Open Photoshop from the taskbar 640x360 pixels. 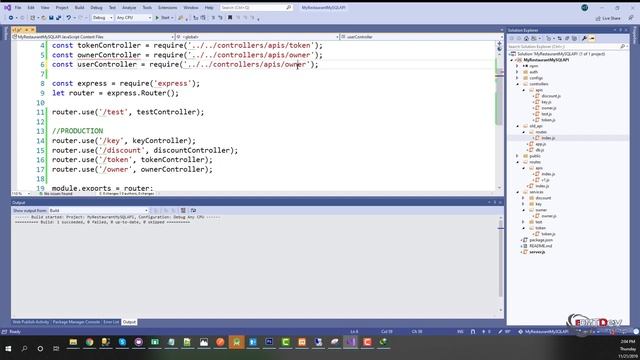click(x=269, y=342)
